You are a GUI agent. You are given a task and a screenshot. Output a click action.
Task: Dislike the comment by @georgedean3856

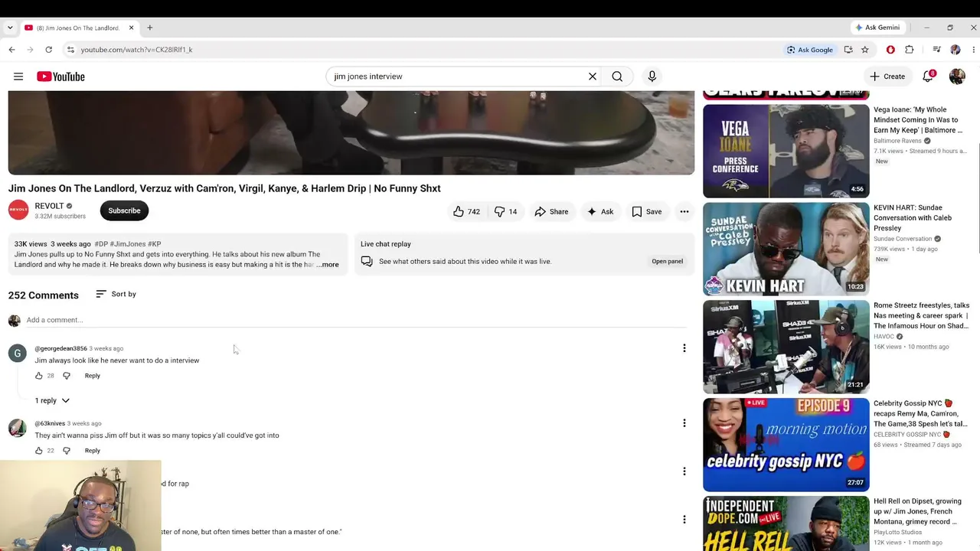click(x=67, y=376)
